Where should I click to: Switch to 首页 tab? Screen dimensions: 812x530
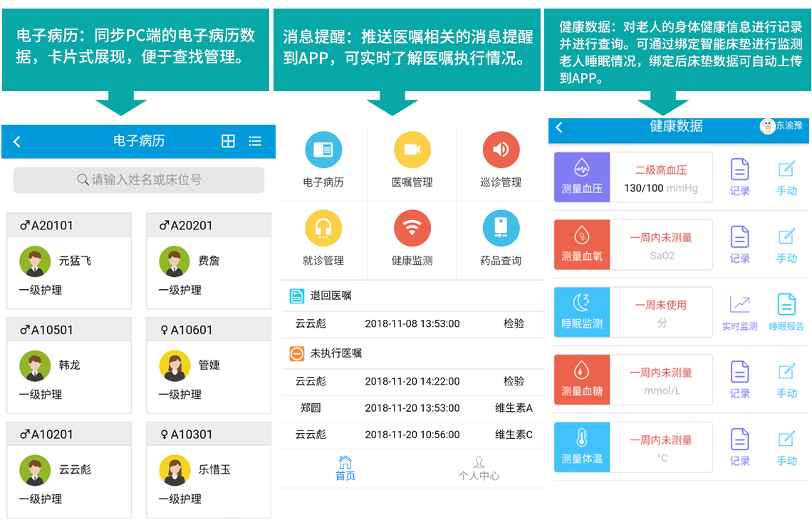point(345,468)
